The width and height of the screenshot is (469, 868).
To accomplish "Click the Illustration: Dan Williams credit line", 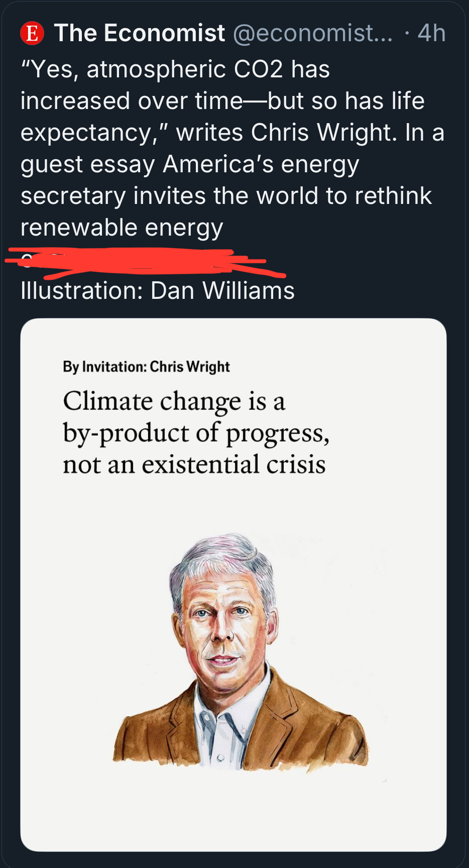I will click(158, 290).
